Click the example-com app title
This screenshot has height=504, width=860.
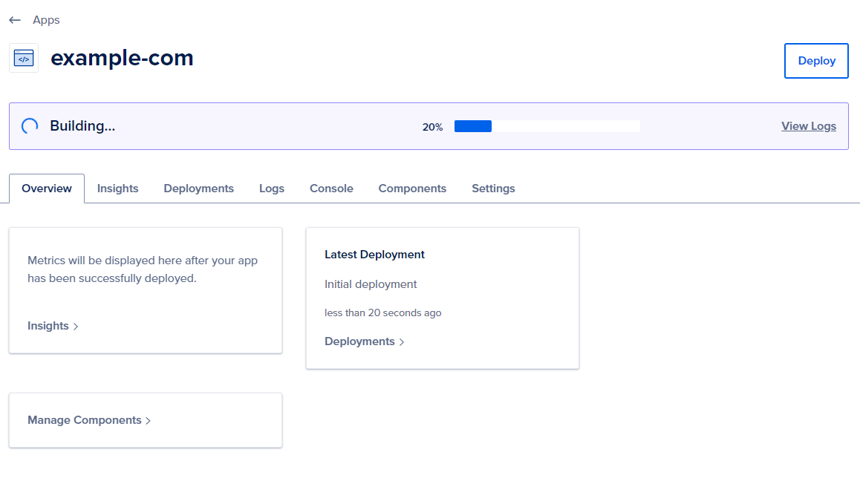click(122, 58)
